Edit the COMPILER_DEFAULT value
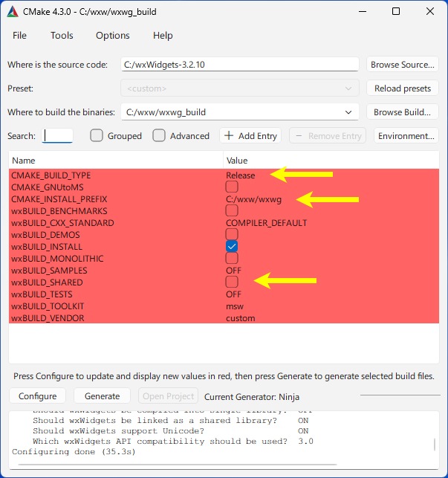Screen dimensions: 448x478 coord(267,223)
